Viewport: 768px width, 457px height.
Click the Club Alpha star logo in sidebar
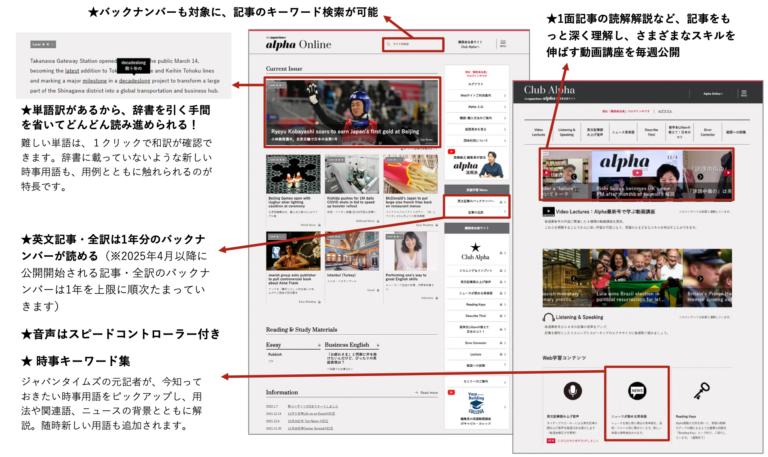476,250
